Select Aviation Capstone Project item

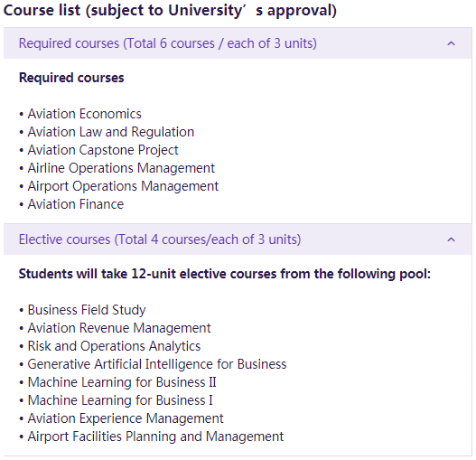coord(103,150)
